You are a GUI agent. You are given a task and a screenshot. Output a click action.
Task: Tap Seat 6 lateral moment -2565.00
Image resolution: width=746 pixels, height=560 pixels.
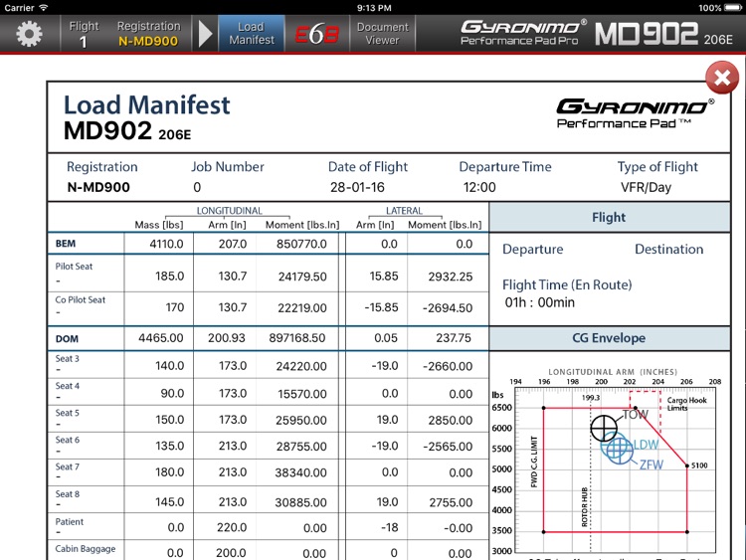pyautogui.click(x=448, y=447)
